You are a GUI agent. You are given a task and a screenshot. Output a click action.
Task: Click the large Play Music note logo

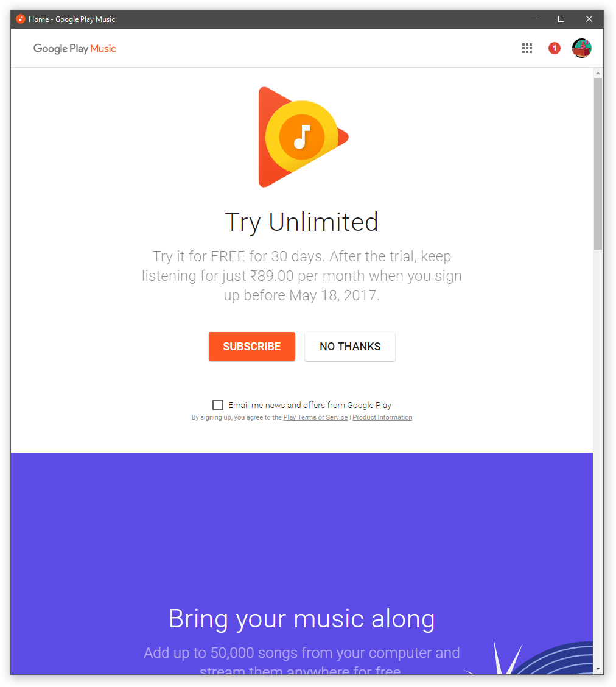point(303,137)
